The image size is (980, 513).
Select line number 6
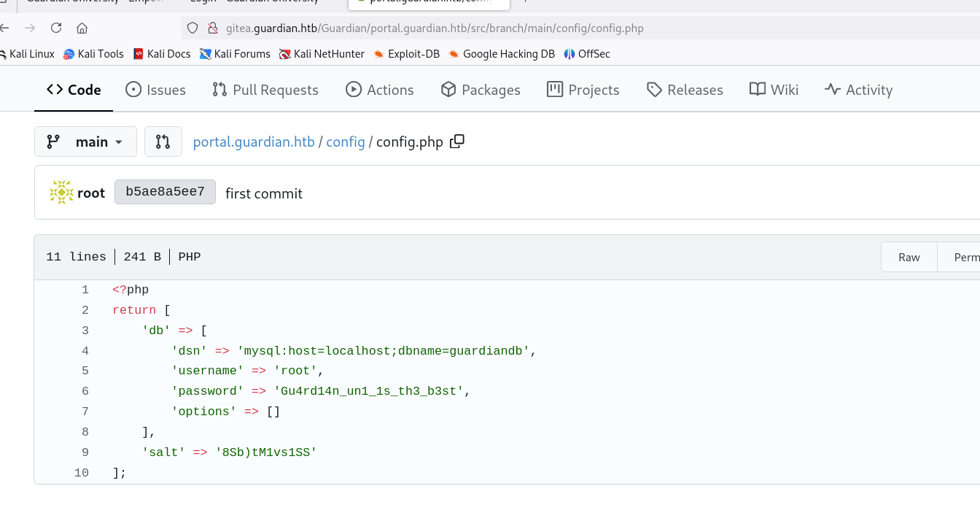pos(85,391)
